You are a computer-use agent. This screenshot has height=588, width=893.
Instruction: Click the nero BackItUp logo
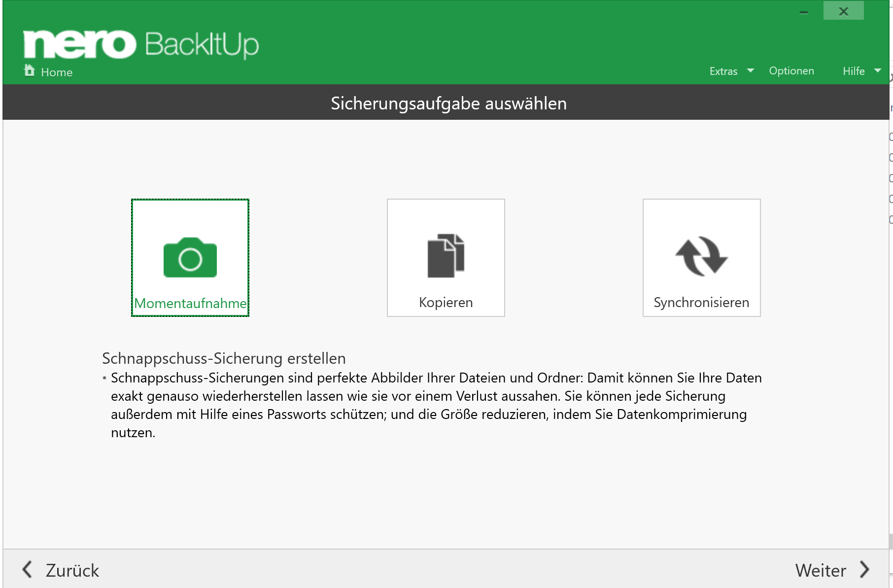[141, 44]
